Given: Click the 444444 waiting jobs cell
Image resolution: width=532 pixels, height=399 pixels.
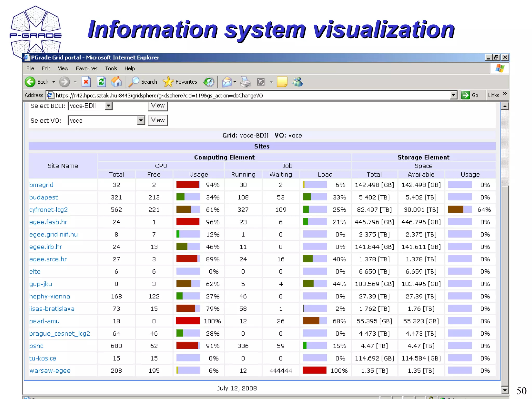Looking at the screenshot, I should click(281, 371).
